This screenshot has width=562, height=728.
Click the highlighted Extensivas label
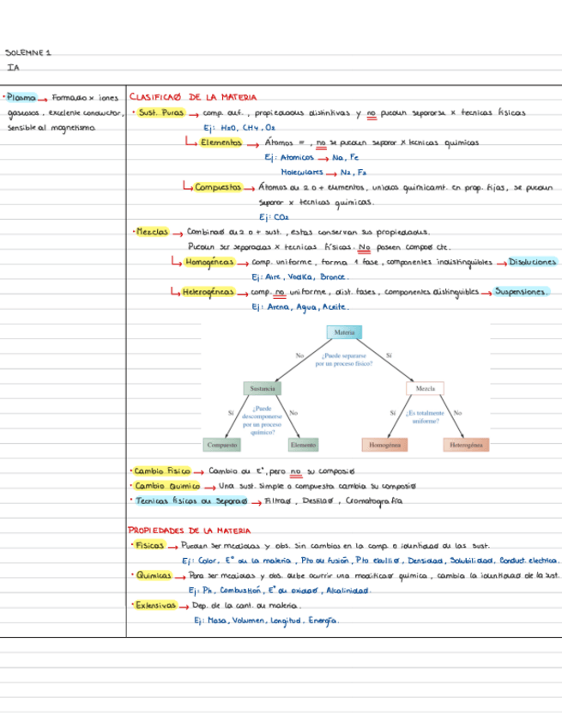(x=155, y=605)
